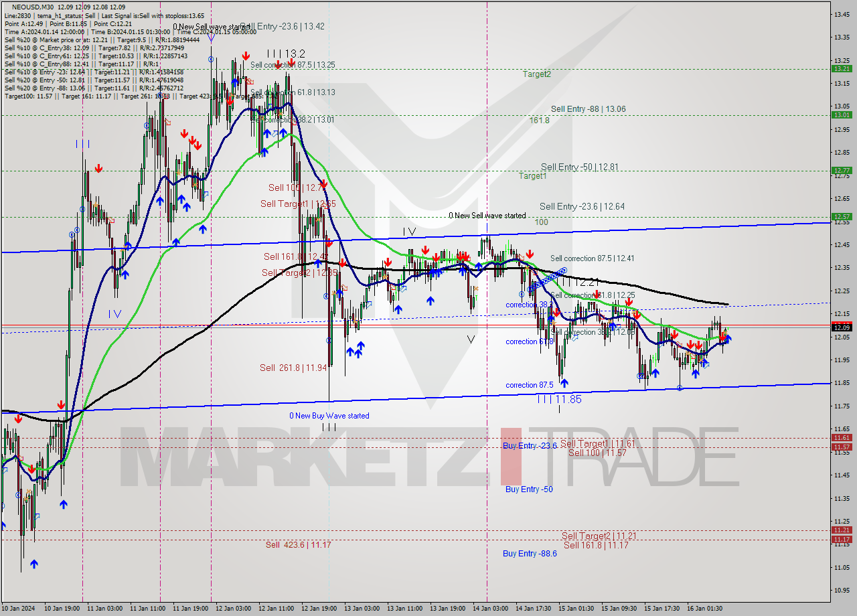This screenshot has height=616, width=857.
Task: Click the 13.45 price scale value
Action: (x=842, y=13)
